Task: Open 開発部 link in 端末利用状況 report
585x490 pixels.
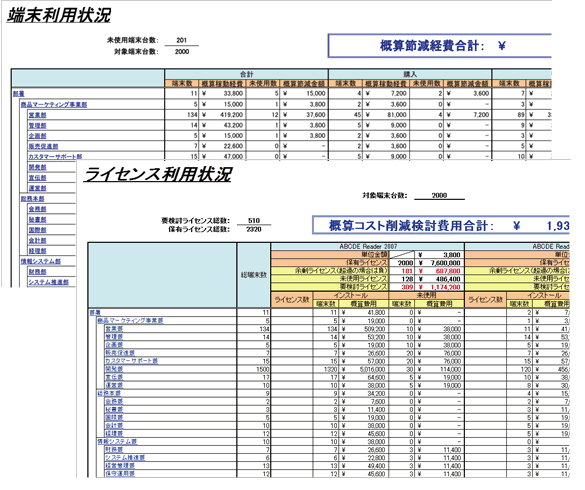Action: point(38,167)
